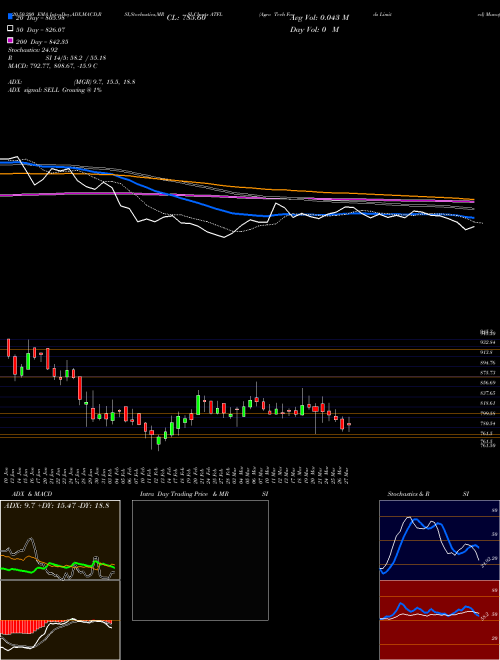Open the ADX indicator chart panel
Image resolution: width=500 pixels, height=660 pixels.
click(x=60, y=540)
